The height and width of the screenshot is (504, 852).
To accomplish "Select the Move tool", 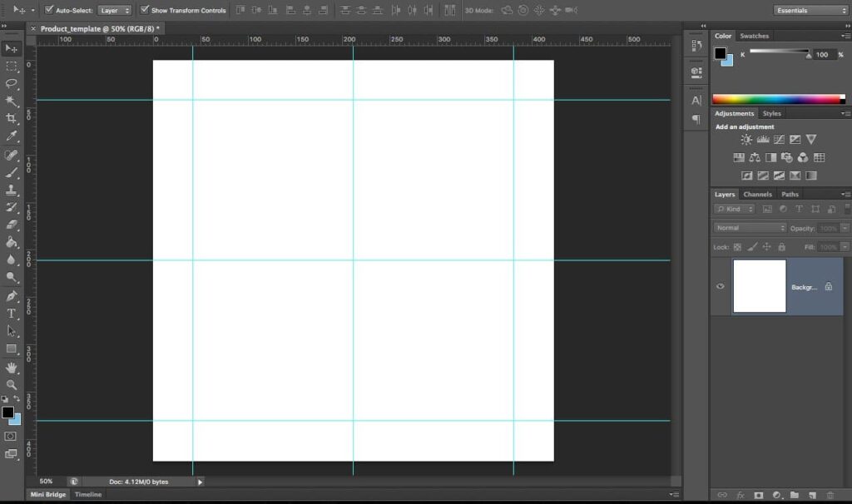I will point(11,48).
